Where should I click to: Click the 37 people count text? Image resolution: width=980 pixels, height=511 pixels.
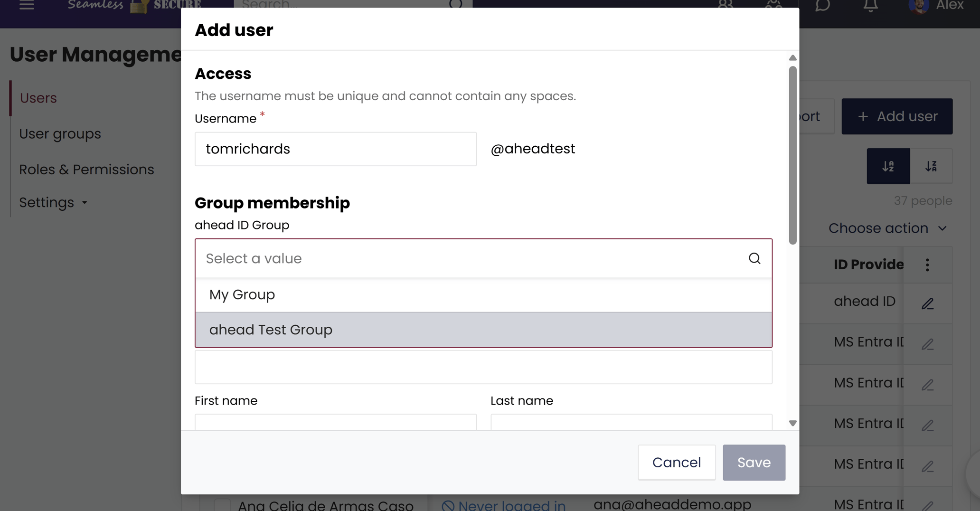[x=923, y=201]
